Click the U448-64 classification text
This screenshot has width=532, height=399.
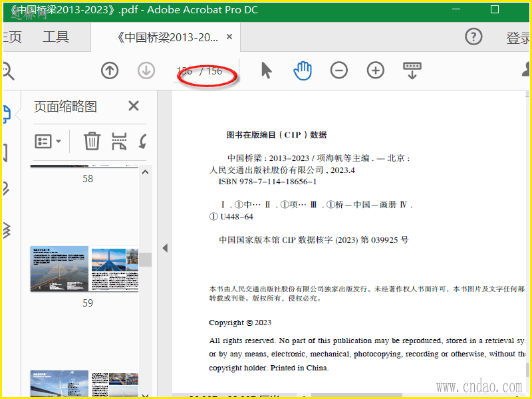[237, 217]
